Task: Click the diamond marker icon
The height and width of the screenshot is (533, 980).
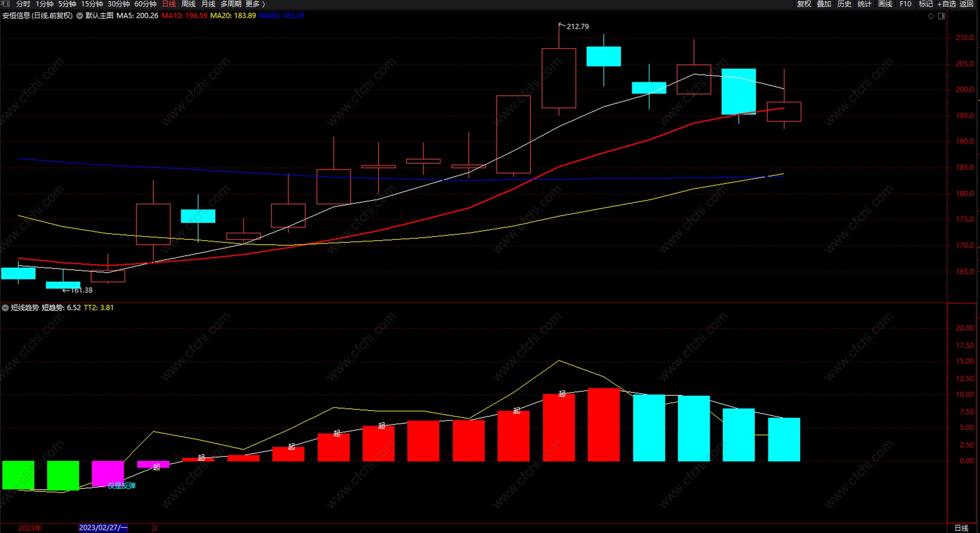Action: (930, 16)
